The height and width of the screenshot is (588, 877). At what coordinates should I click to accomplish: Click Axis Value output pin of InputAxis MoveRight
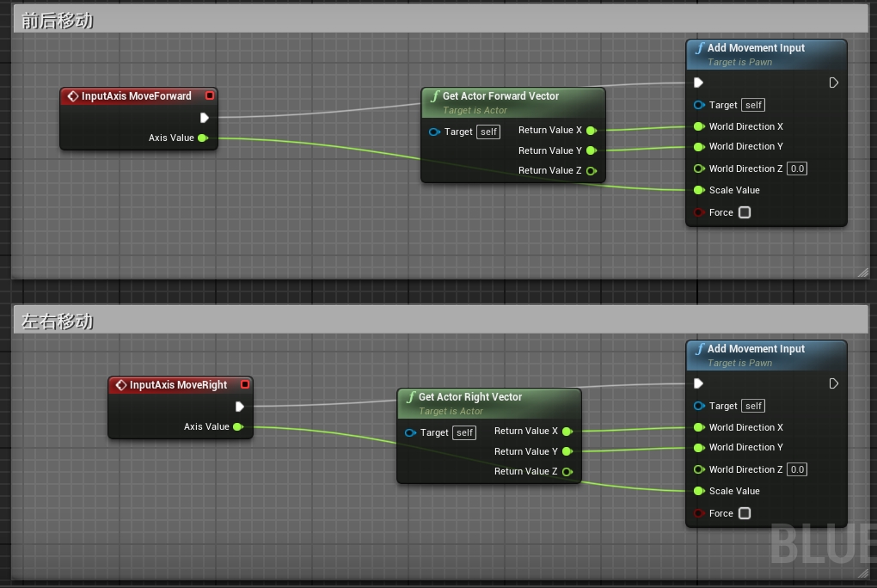pyautogui.click(x=237, y=426)
